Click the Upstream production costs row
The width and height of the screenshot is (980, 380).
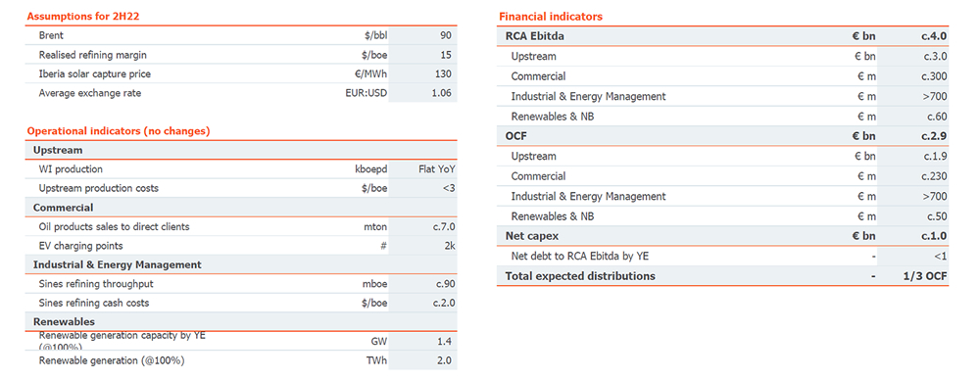[241, 188]
